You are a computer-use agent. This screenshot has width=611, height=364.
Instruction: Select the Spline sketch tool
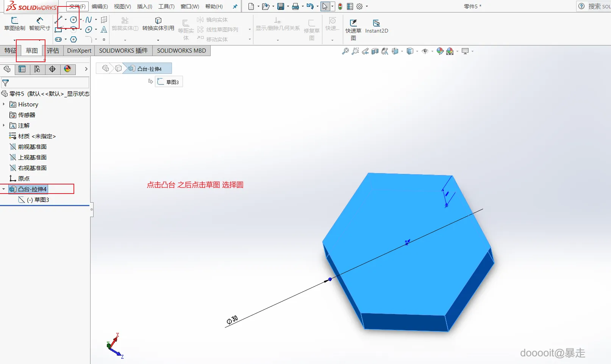pyautogui.click(x=89, y=20)
